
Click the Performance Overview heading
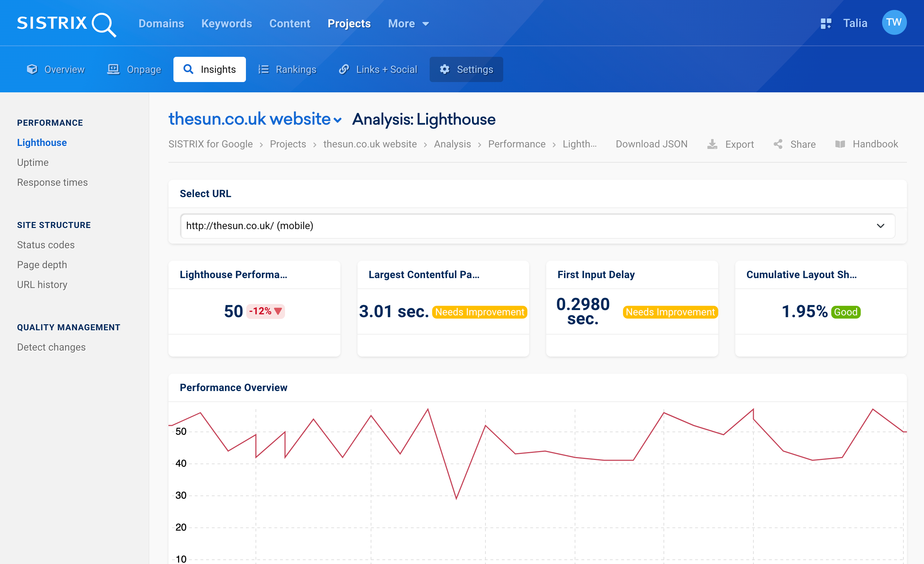(x=233, y=387)
